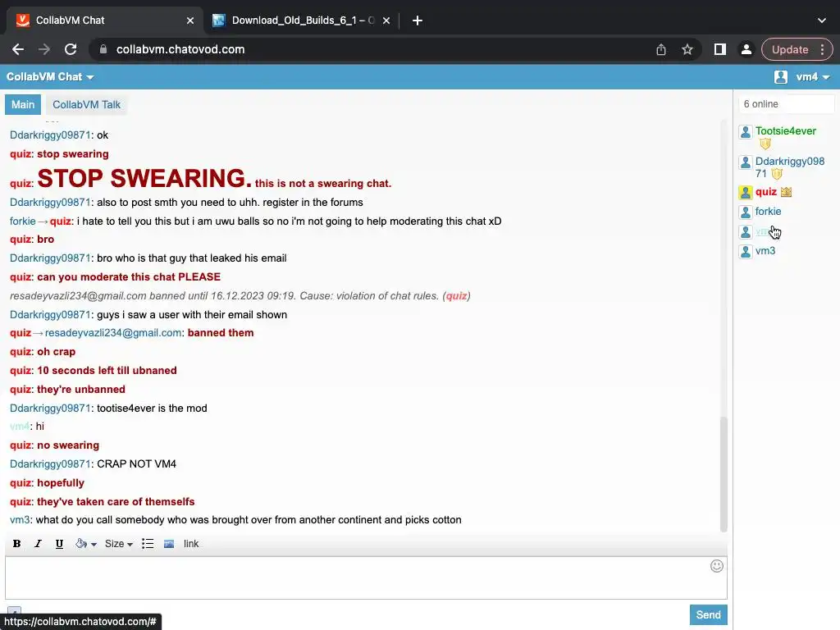The width and height of the screenshot is (840, 630).
Task: Select forkie in the online users list
Action: pos(768,211)
